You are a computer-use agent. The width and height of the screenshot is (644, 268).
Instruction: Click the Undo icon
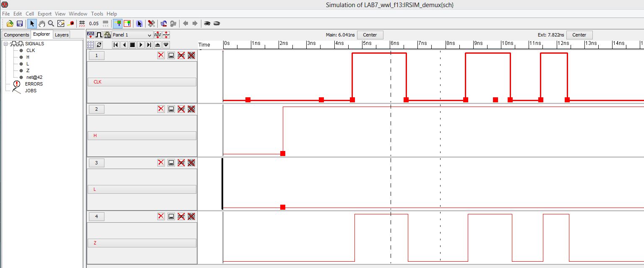[164, 23]
